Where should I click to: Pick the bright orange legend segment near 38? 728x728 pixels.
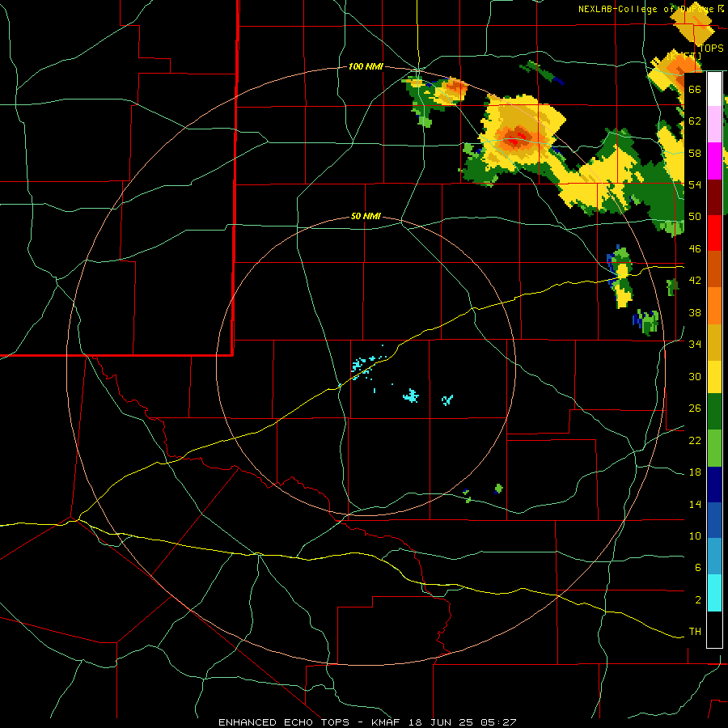[714, 306]
